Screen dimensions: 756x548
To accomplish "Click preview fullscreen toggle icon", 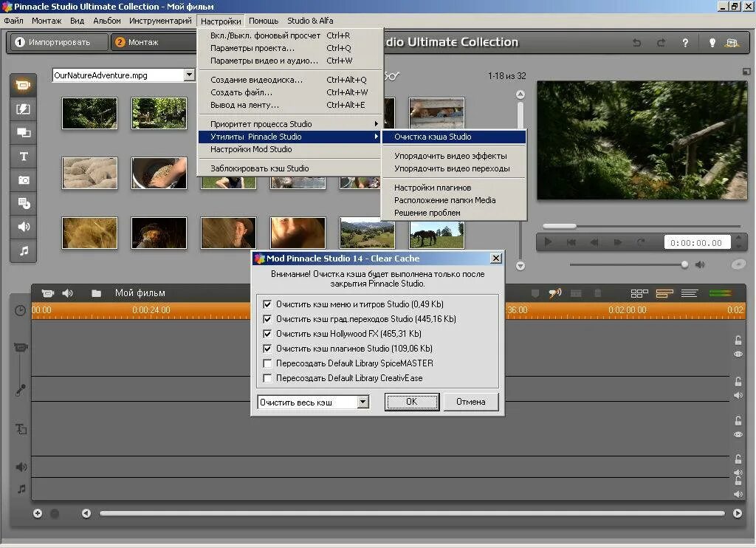I will [746, 72].
